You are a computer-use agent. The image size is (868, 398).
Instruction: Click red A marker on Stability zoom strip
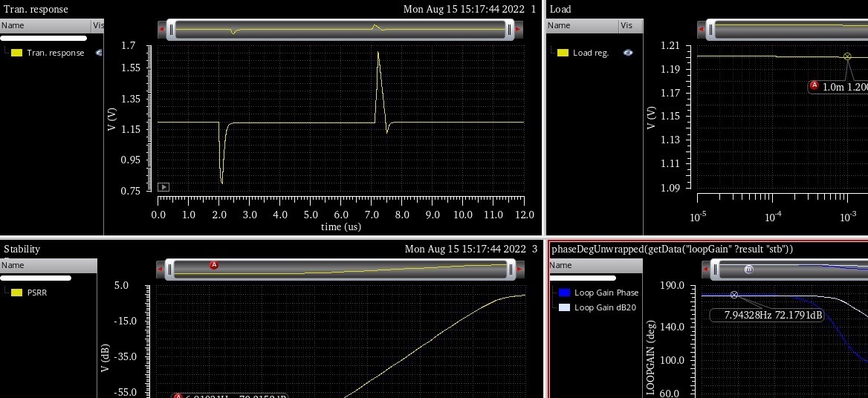point(214,265)
